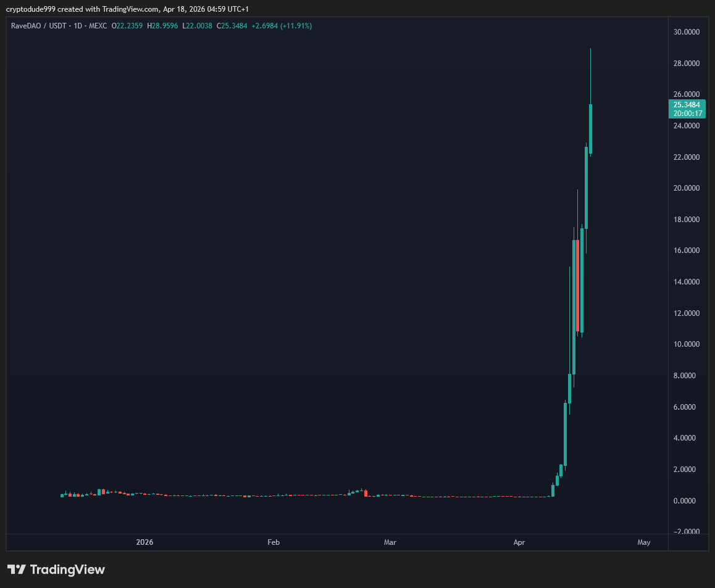Screen dimensions: 715x588
Task: Click the 22.0000 price axis label
Action: coord(686,157)
